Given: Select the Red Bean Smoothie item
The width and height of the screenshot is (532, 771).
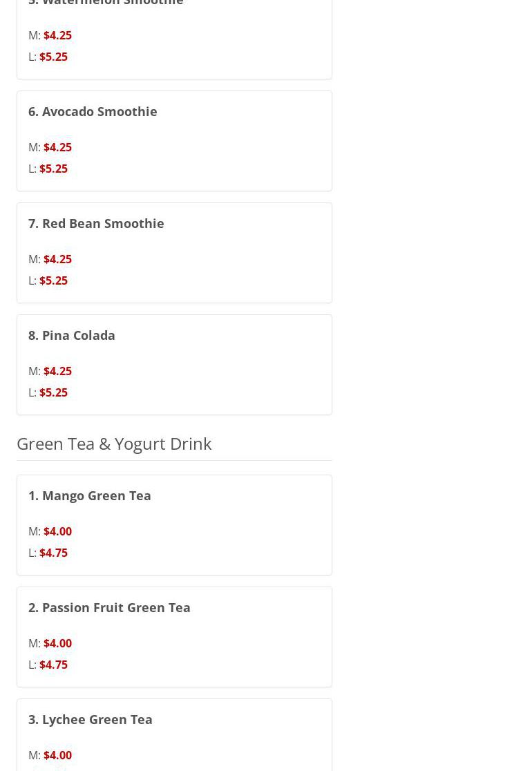Looking at the screenshot, I should [174, 253].
